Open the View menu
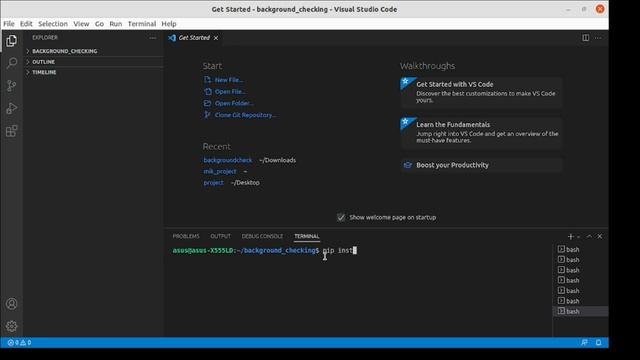The height and width of the screenshot is (360, 640). coord(81,24)
